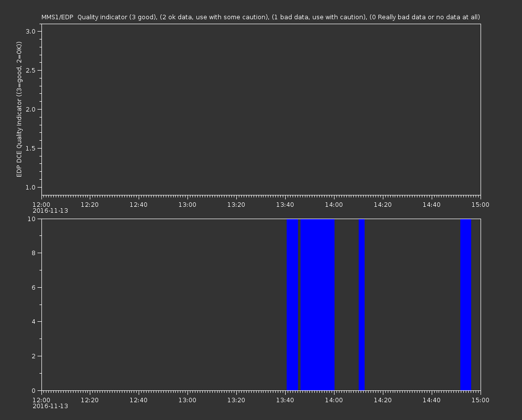The height and width of the screenshot is (420, 522).
Task: Click the 15:00 time label under lower plot
Action: [481, 400]
